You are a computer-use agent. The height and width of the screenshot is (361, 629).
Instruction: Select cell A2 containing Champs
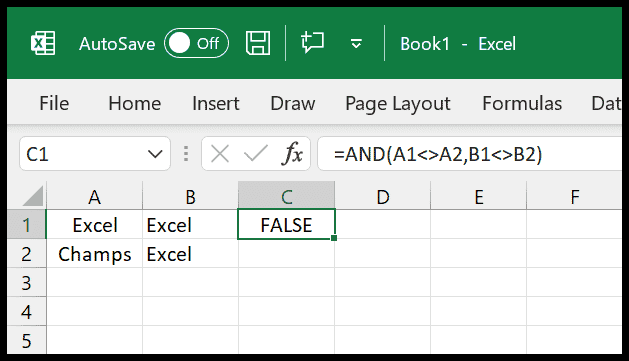pos(95,254)
